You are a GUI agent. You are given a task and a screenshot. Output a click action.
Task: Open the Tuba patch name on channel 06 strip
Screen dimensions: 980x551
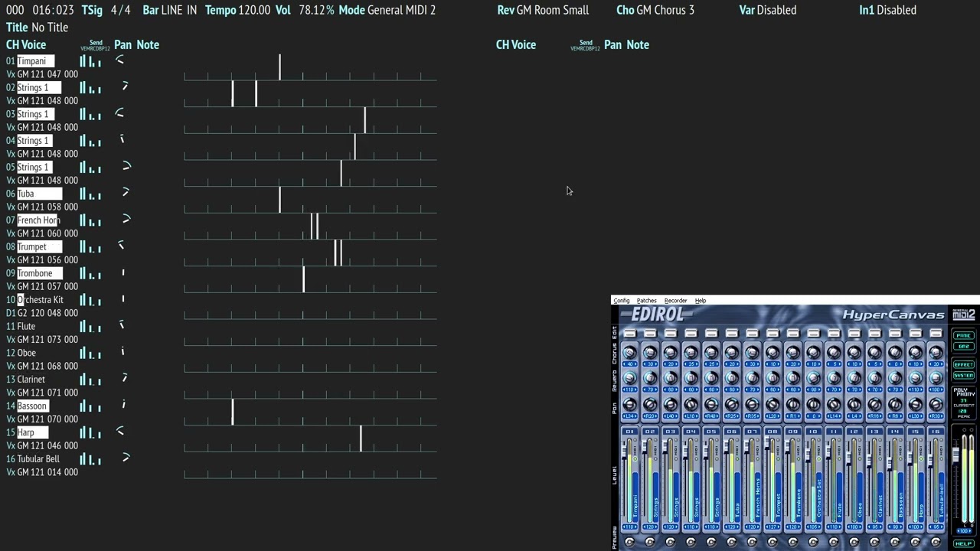737,497
